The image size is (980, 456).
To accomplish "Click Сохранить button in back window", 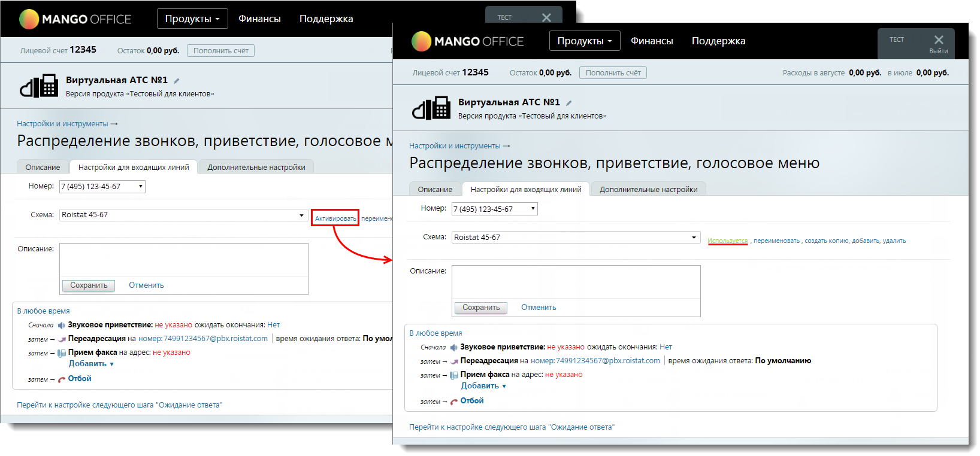I will (x=89, y=285).
